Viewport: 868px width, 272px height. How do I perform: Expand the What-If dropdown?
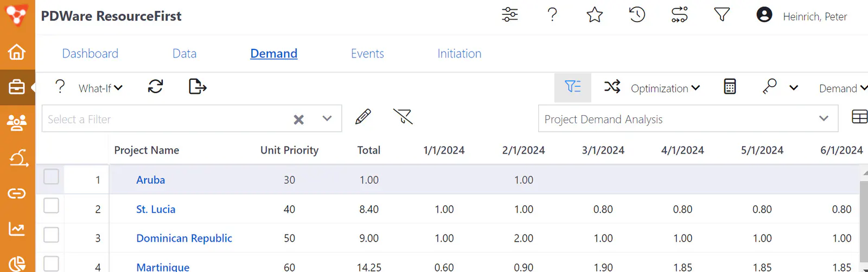tap(101, 88)
